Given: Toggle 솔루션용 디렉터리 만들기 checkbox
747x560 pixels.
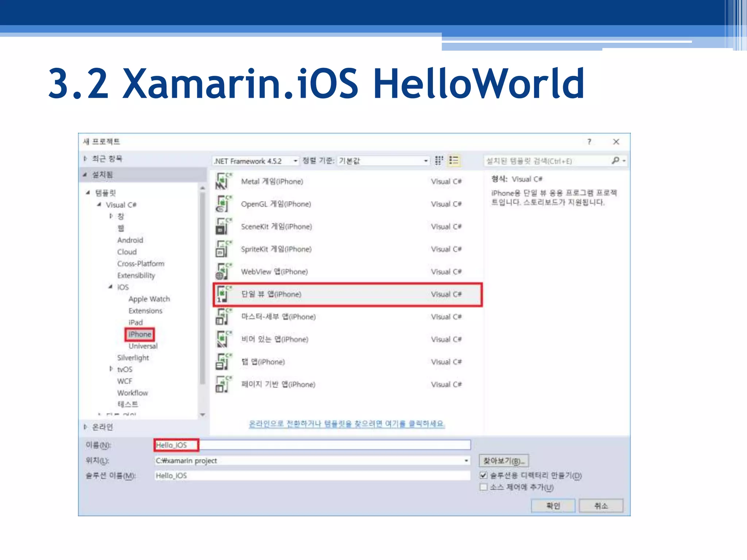Looking at the screenshot, I should pyautogui.click(x=483, y=475).
